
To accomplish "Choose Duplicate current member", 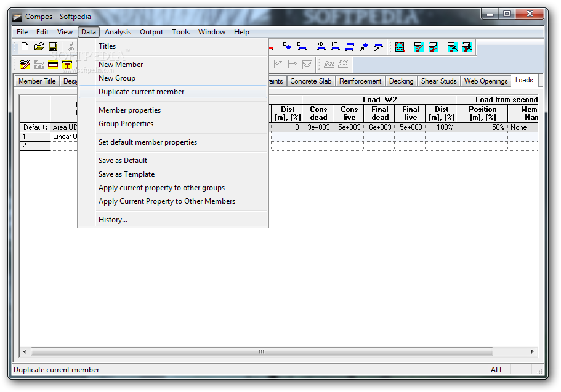I will click(x=173, y=92).
